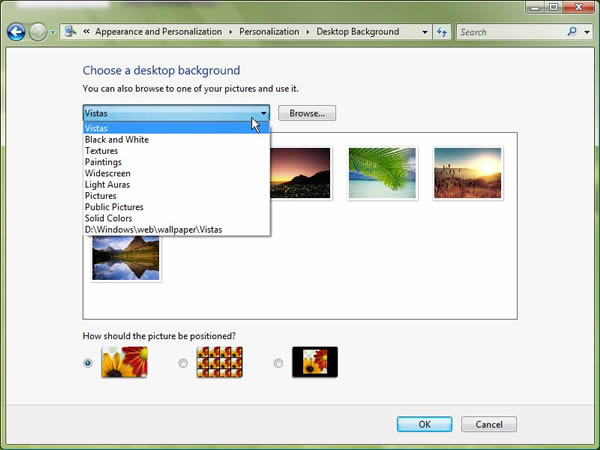Select Light Auras category
The height and width of the screenshot is (450, 600).
[176, 184]
